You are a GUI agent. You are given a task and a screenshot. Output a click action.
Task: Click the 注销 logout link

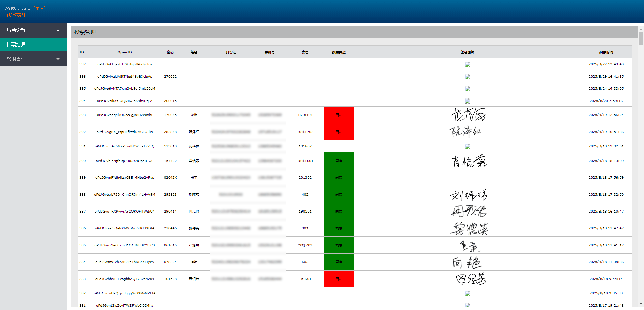point(39,8)
